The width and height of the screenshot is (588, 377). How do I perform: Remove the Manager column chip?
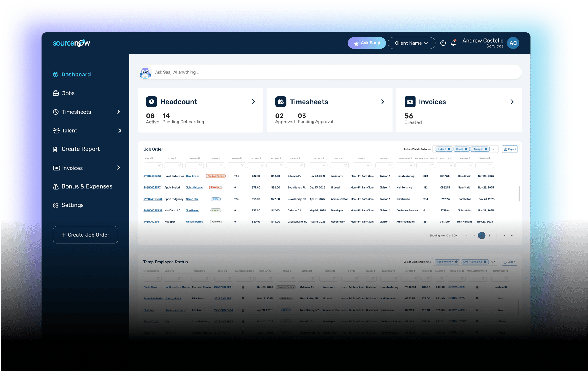click(x=486, y=149)
